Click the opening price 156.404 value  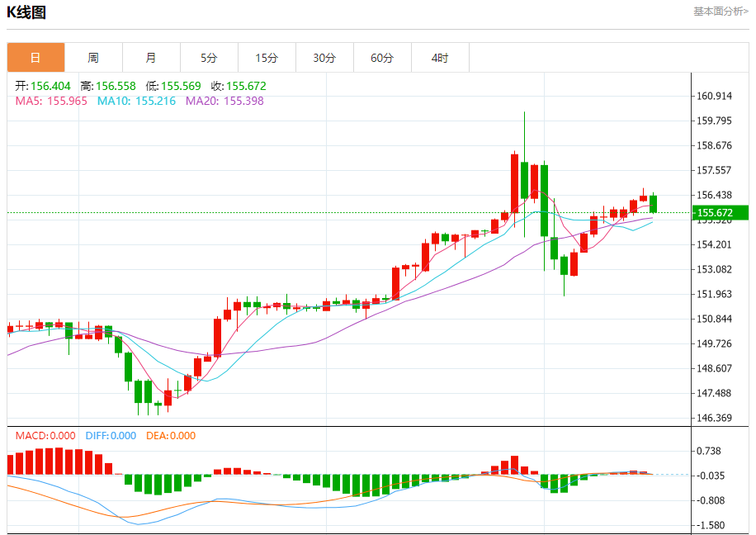pos(50,87)
